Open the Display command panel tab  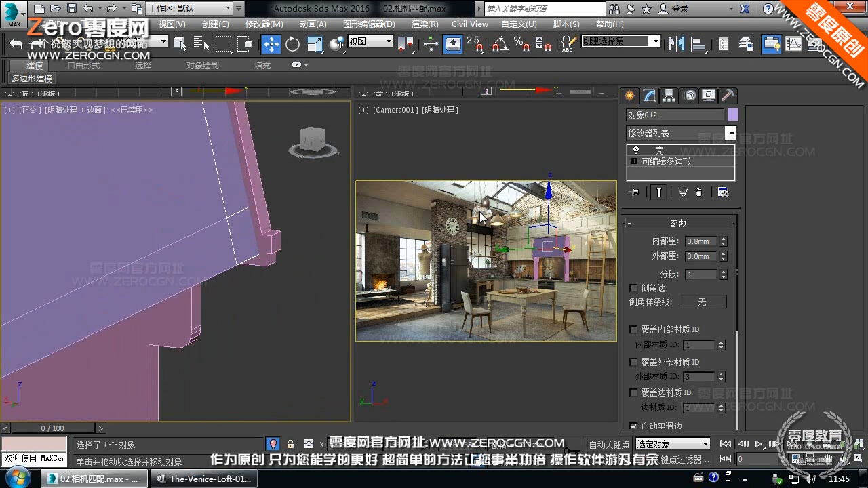[709, 96]
